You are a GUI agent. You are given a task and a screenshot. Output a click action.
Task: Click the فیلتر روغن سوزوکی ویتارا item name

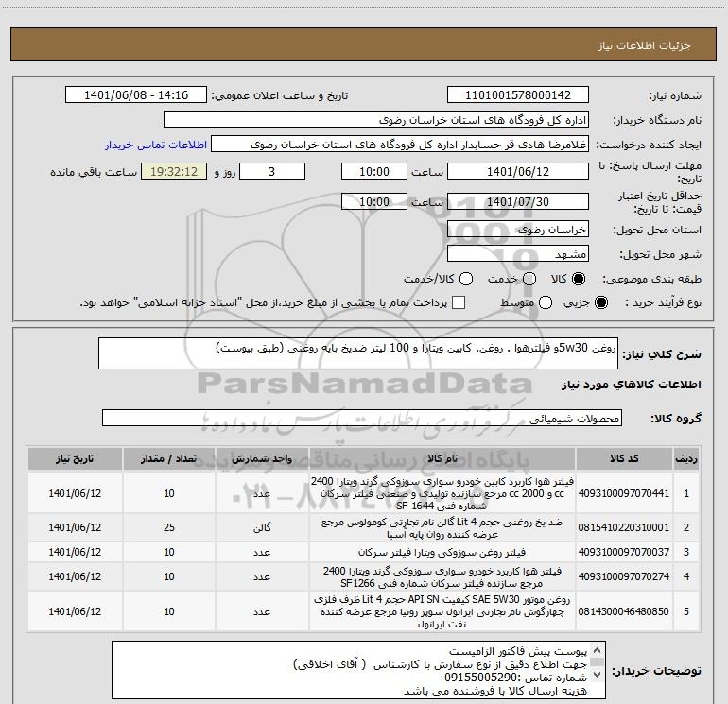[442, 552]
